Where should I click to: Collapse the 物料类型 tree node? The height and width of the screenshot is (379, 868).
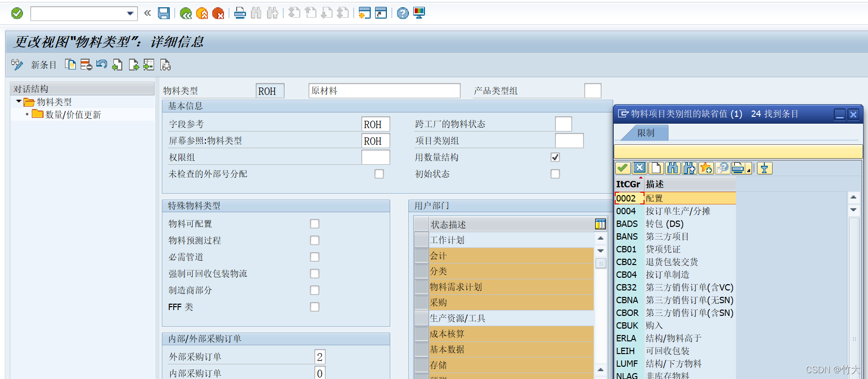[19, 101]
